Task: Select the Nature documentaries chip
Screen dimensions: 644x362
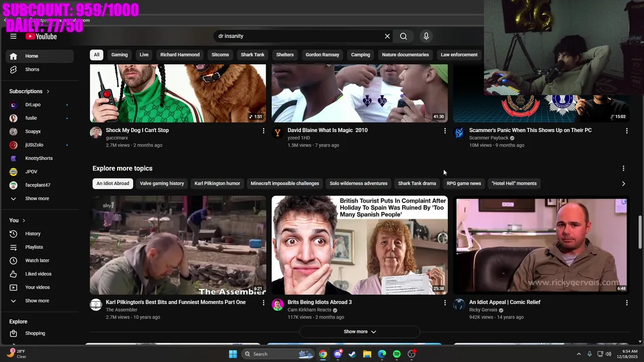Action: coord(406,55)
